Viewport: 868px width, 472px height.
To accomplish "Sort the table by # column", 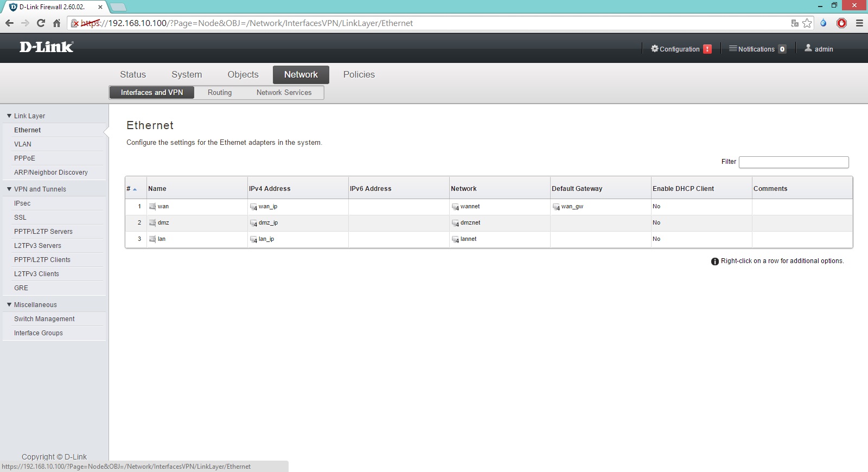I will point(131,189).
